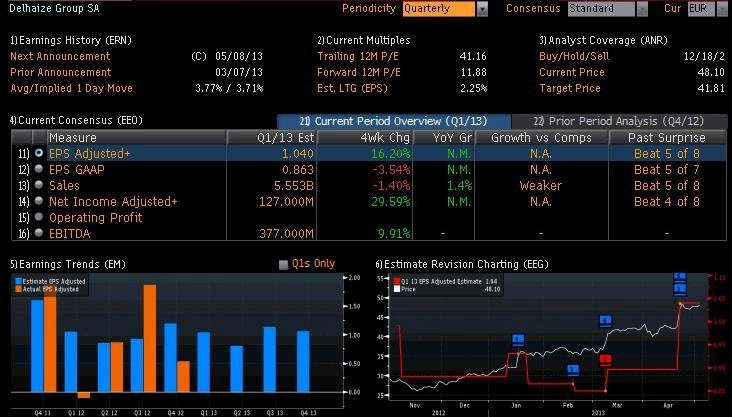Viewport: 732px width, 417px height.
Task: Click the Prior Announcement date 03/07/13
Action: coord(239,72)
